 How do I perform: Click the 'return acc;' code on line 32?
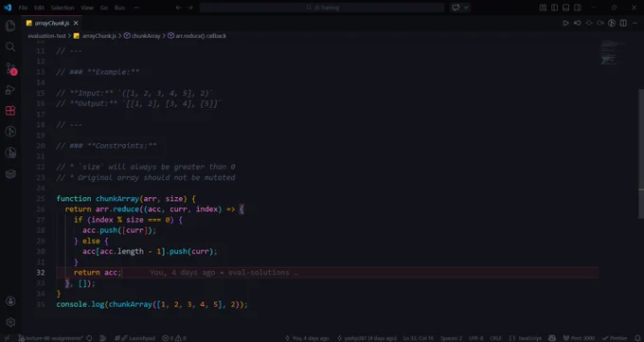point(98,273)
